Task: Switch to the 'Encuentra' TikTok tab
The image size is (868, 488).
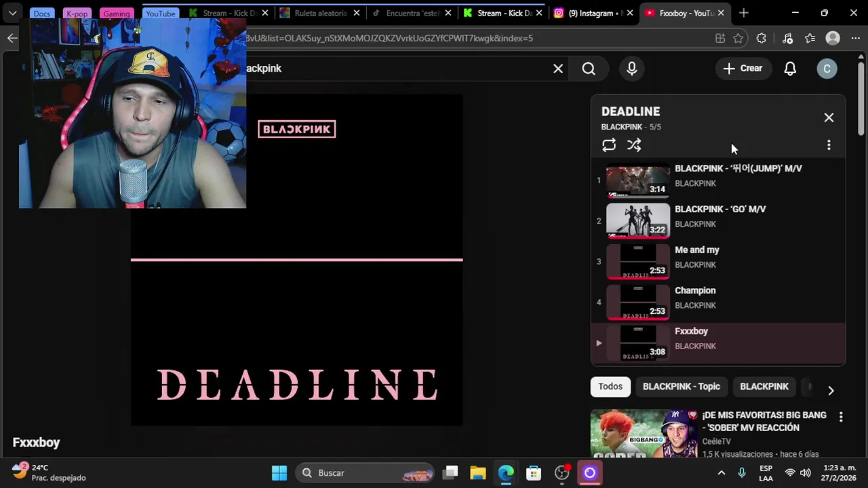Action: click(x=412, y=13)
